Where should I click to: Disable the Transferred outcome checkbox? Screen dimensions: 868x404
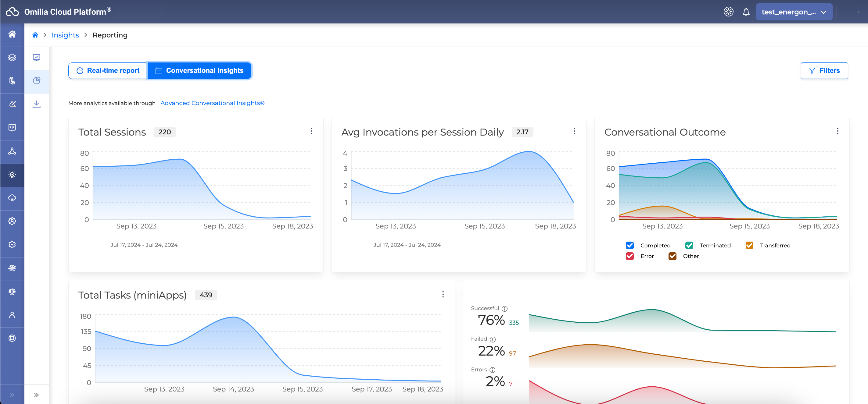tap(749, 246)
